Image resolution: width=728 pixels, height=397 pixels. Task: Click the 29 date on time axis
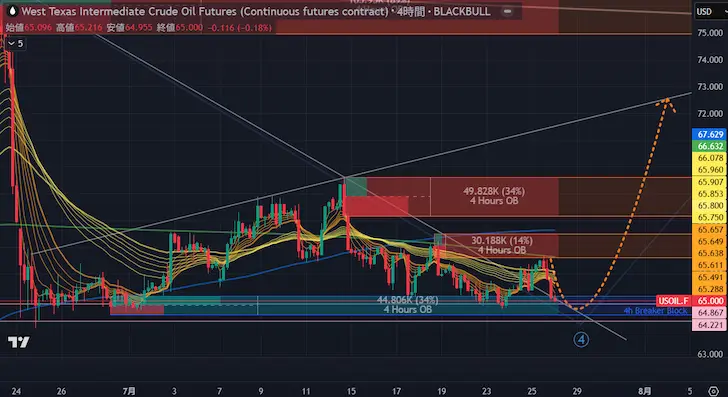click(x=577, y=391)
